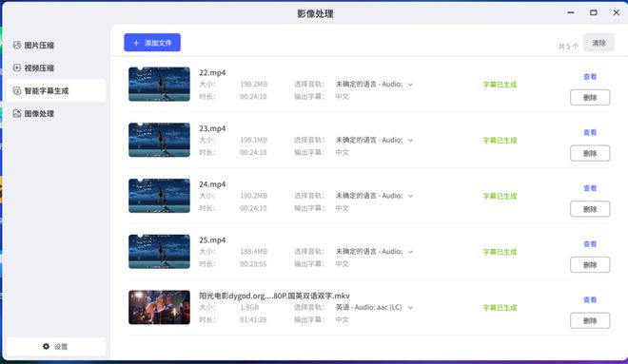Click the 01:41:28 duration value
This screenshot has width=628, height=364.
coord(253,319)
